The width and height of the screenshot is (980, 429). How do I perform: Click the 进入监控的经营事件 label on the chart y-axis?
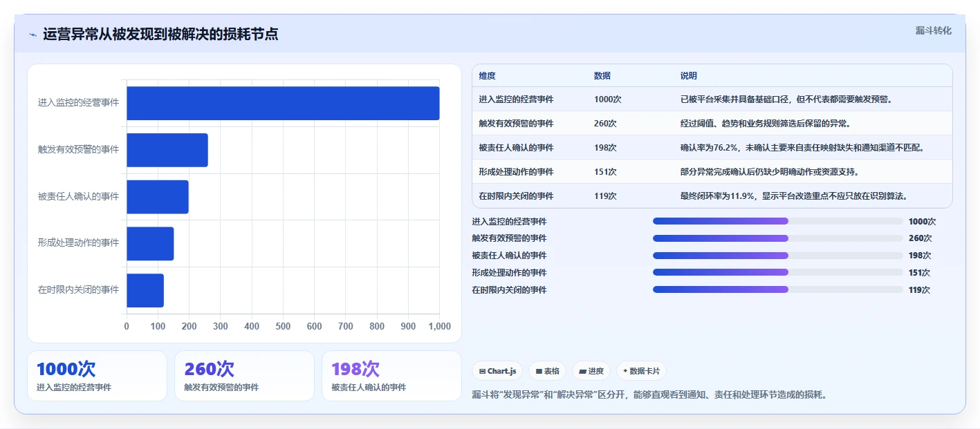coord(78,103)
